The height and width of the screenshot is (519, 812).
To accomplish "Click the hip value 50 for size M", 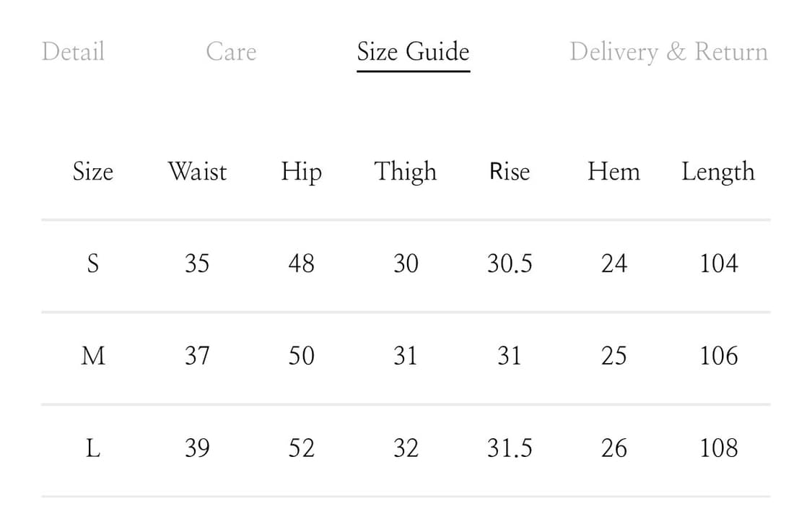I will coord(301,356).
